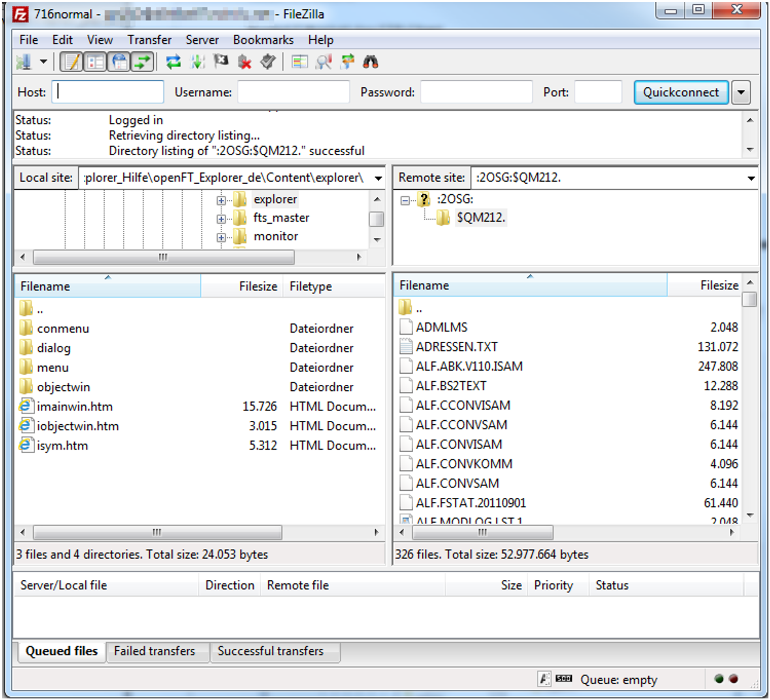Viewport: 770px width, 700px height.
Task: Focus the Password input field
Action: (476, 92)
